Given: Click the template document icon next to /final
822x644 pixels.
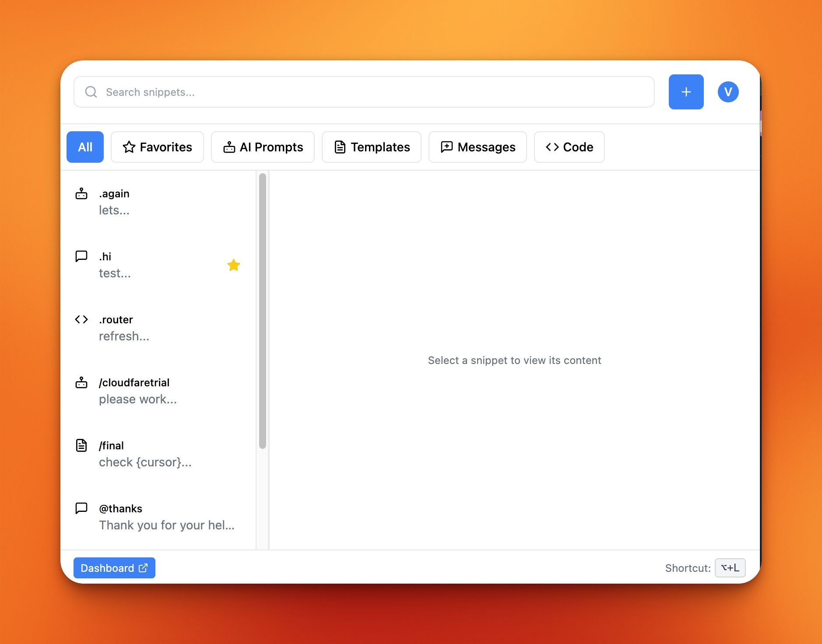Looking at the screenshot, I should pyautogui.click(x=81, y=445).
